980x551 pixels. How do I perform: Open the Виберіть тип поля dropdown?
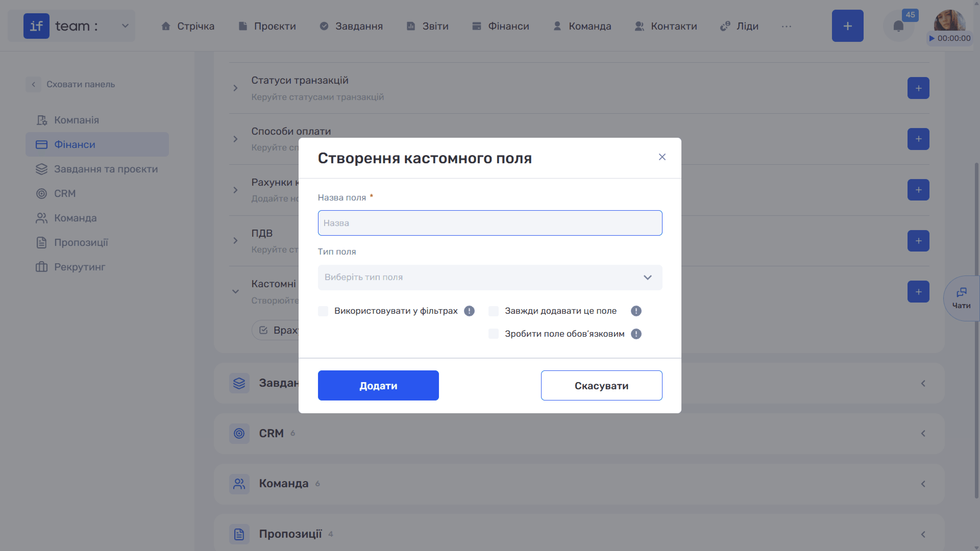click(490, 277)
